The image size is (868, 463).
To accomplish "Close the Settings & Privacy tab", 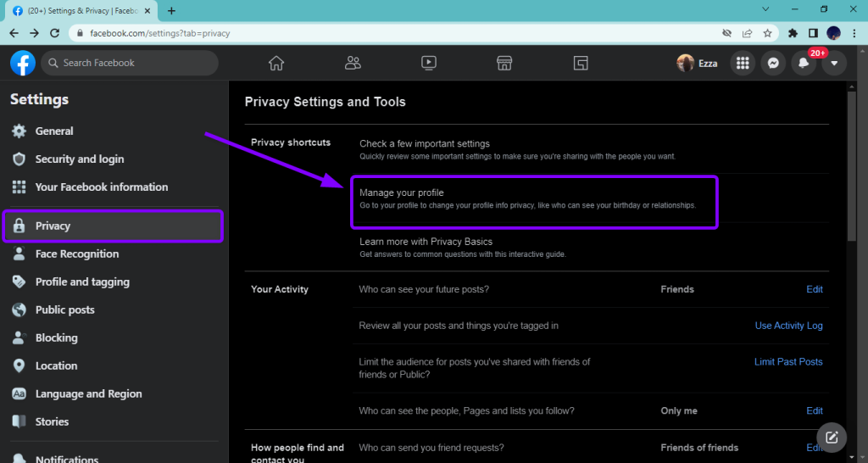I will 147,10.
